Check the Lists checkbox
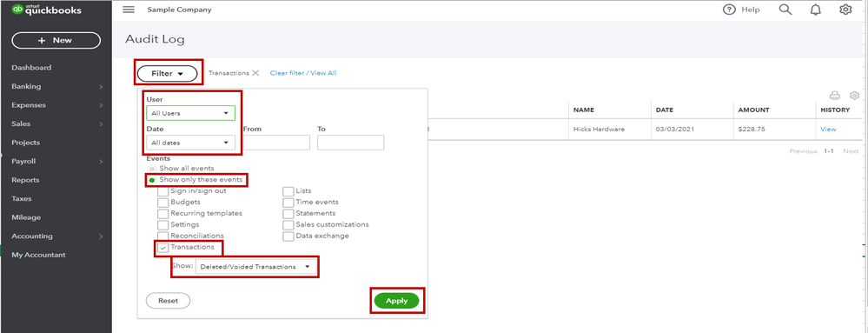 [x=288, y=191]
